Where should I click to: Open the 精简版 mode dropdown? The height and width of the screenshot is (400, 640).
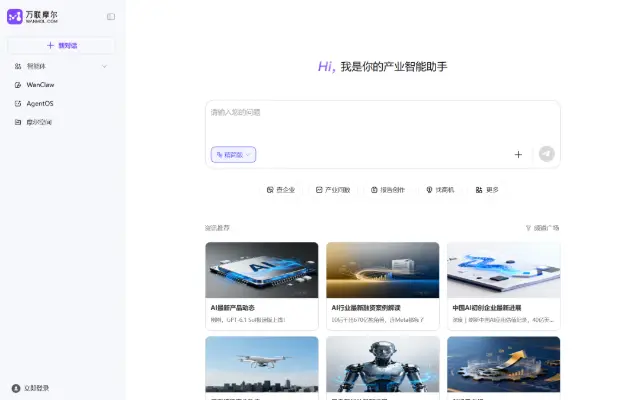pos(233,155)
